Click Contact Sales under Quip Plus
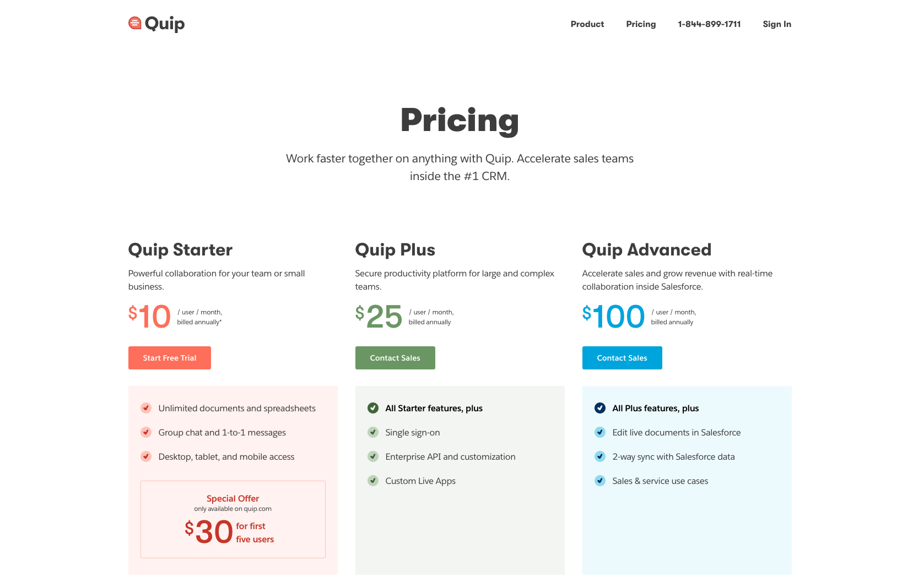The width and height of the screenshot is (913, 588). tap(395, 358)
